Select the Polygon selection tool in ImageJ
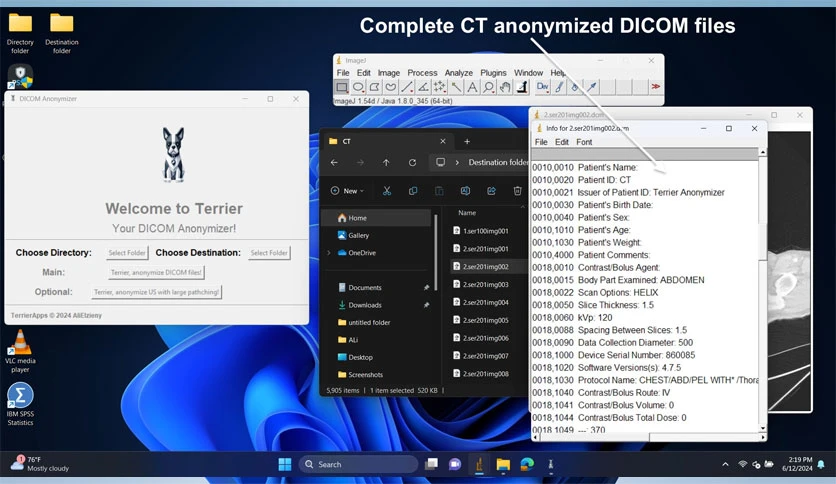Image resolution: width=836 pixels, height=484 pixels. (375, 87)
